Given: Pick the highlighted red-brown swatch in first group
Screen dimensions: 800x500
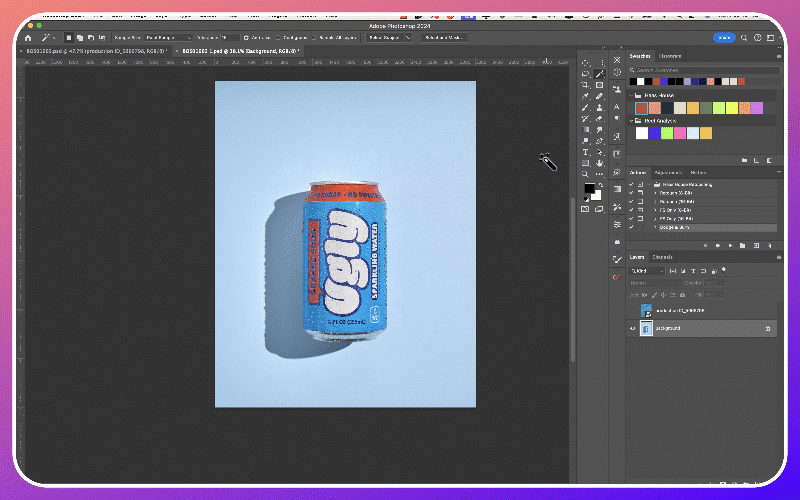Looking at the screenshot, I should (641, 108).
